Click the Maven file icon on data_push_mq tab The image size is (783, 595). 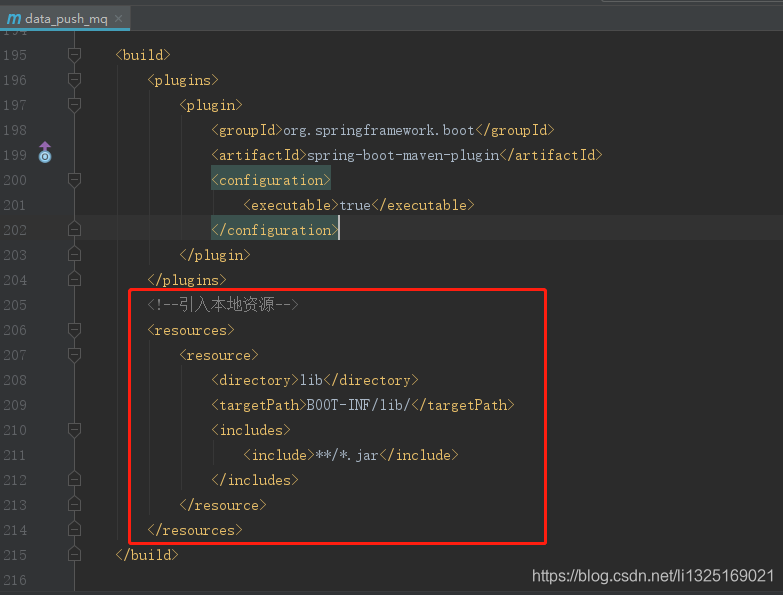click(14, 19)
